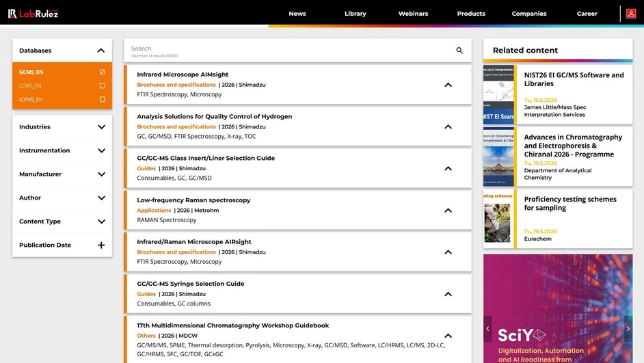Open the Library menu
This screenshot has height=363, width=644.
[355, 14]
